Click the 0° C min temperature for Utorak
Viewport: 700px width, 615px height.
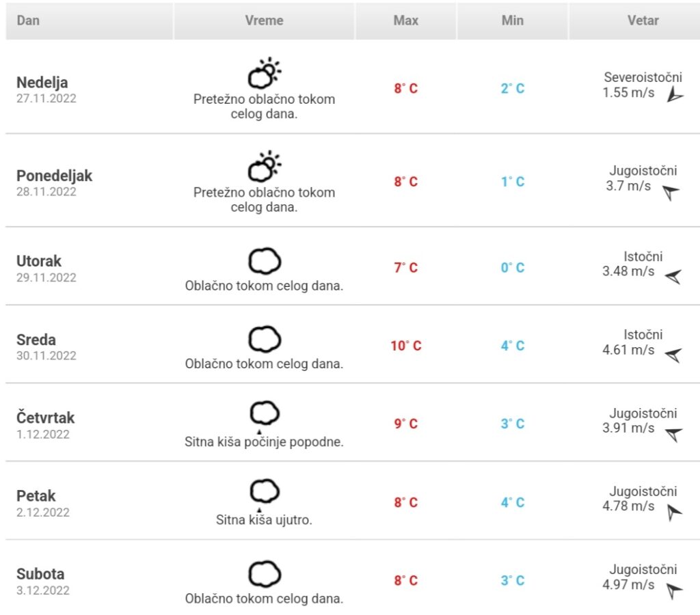(x=513, y=268)
